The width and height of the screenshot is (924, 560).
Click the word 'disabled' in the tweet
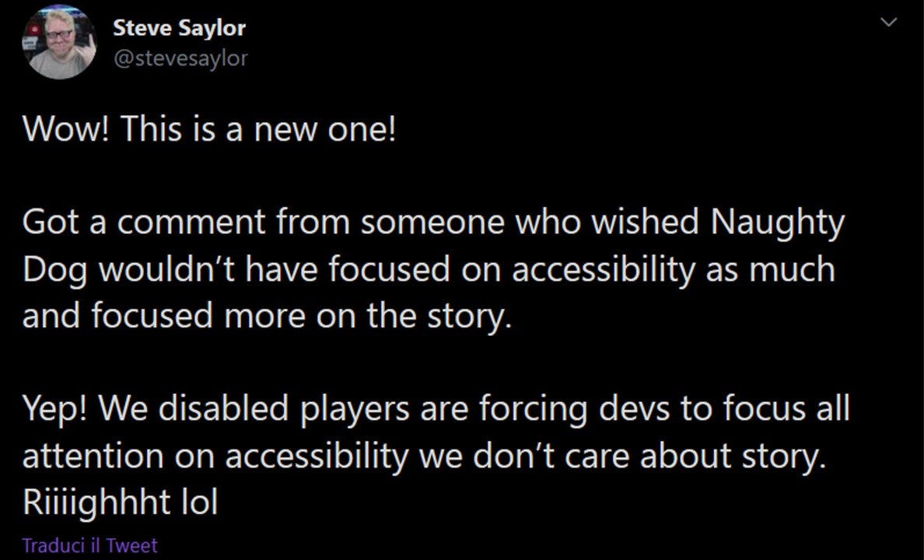pos(223,408)
